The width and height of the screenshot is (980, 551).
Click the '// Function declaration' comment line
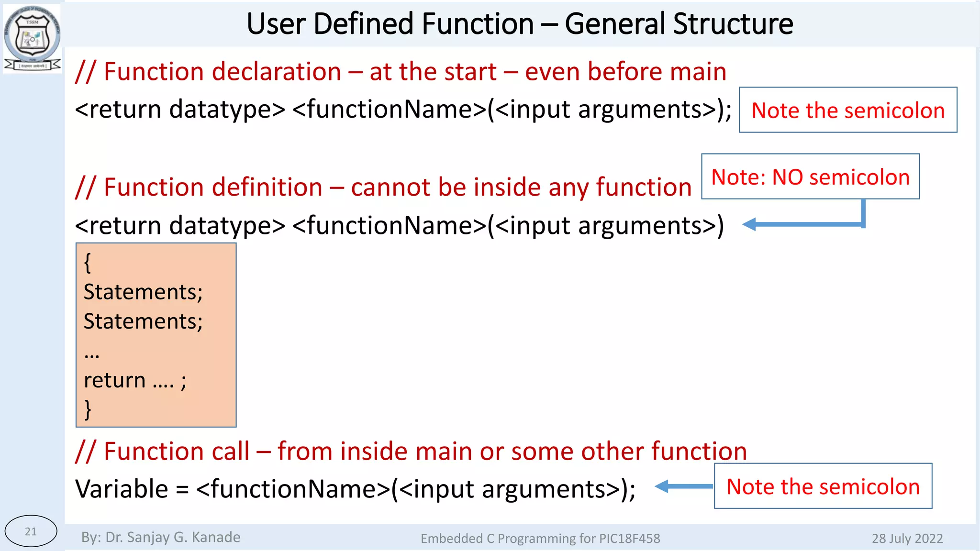pyautogui.click(x=401, y=72)
